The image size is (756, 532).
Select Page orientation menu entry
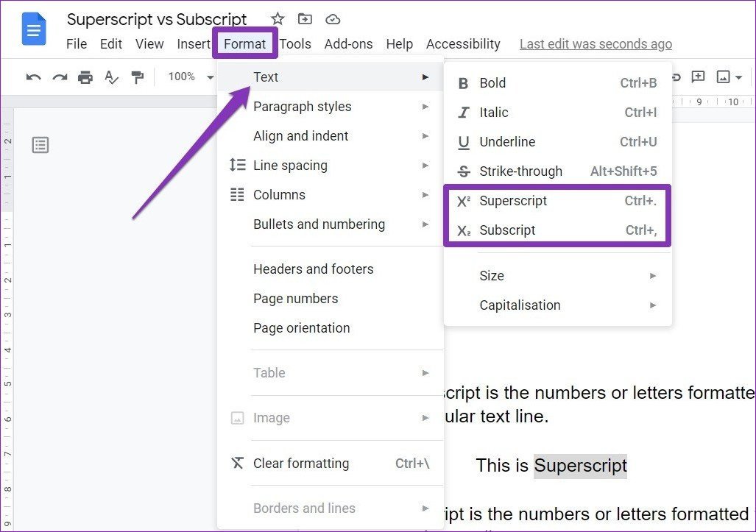pos(331,327)
